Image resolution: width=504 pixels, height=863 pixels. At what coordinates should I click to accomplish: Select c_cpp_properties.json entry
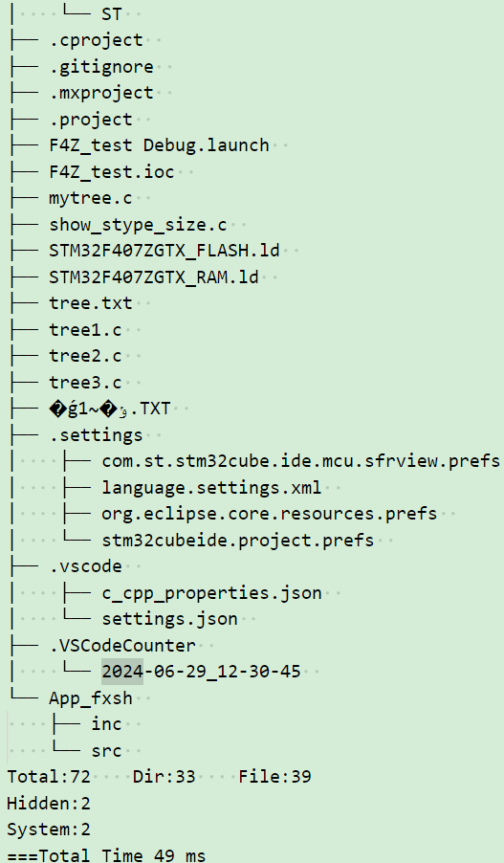point(212,593)
